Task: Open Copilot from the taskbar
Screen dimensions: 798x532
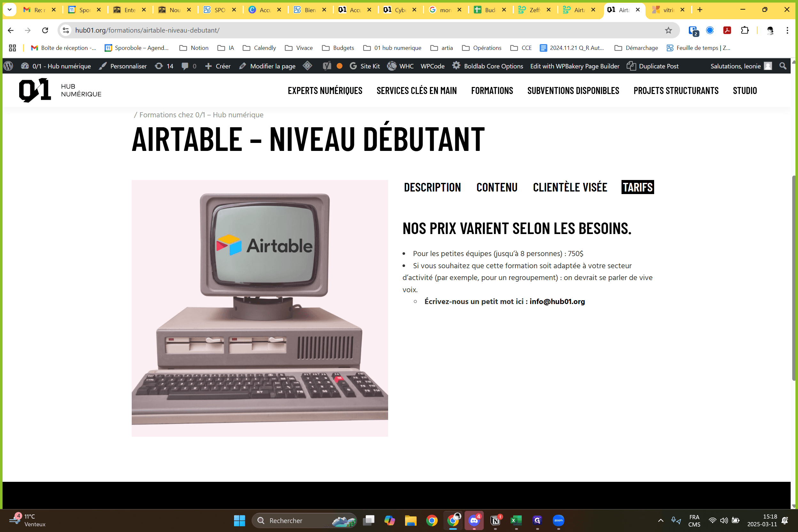Action: pos(389,520)
